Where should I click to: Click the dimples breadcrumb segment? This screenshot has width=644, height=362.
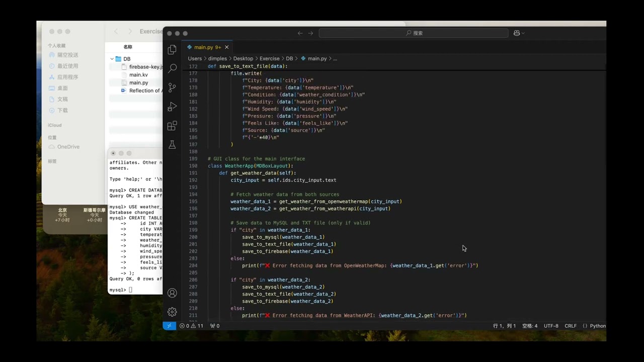217,59
